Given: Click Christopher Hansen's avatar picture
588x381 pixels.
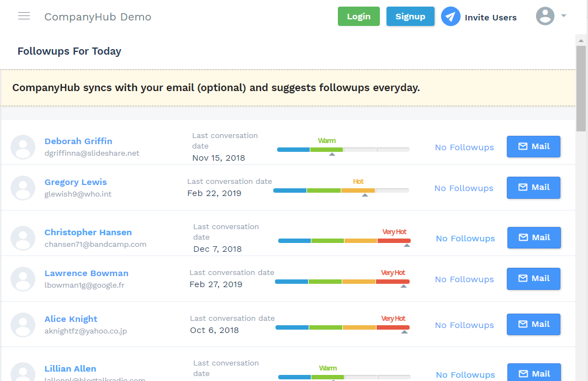Looking at the screenshot, I should tap(23, 238).
